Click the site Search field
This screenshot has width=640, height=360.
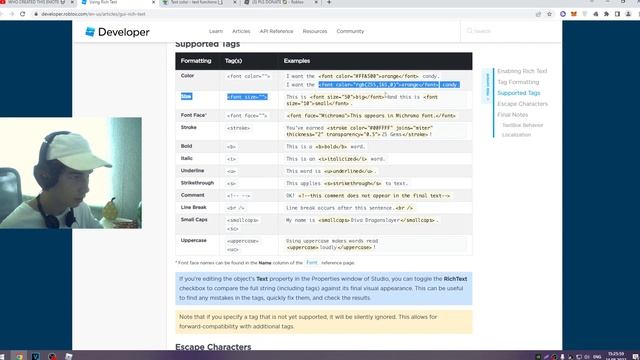[x=510, y=31]
